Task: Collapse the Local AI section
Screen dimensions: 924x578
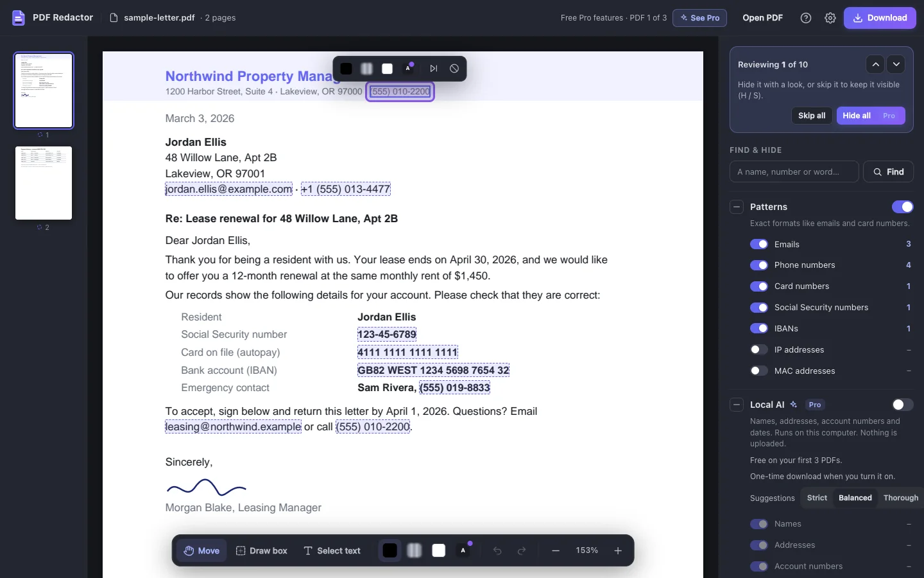Action: (x=737, y=405)
